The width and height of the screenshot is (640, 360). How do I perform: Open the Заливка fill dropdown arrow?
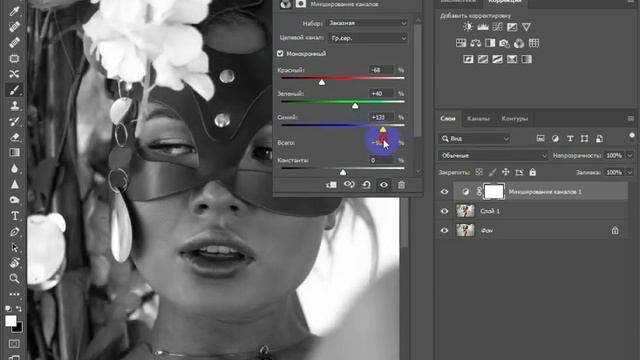click(x=630, y=172)
